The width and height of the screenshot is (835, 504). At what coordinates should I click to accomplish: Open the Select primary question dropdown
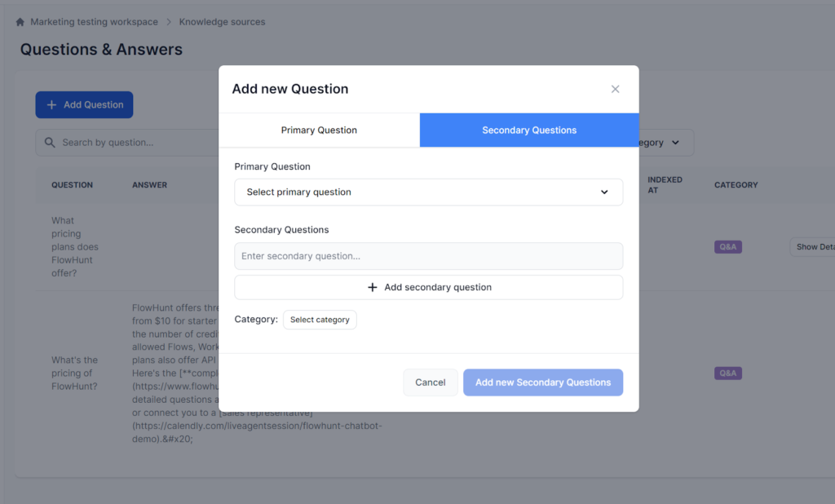pyautogui.click(x=428, y=192)
